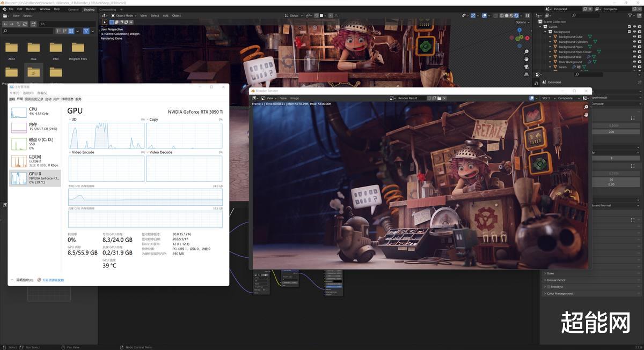Image resolution: width=644 pixels, height=350 pixels.
Task: Activate the zoom magnifier in the render window
Action: coord(585,107)
